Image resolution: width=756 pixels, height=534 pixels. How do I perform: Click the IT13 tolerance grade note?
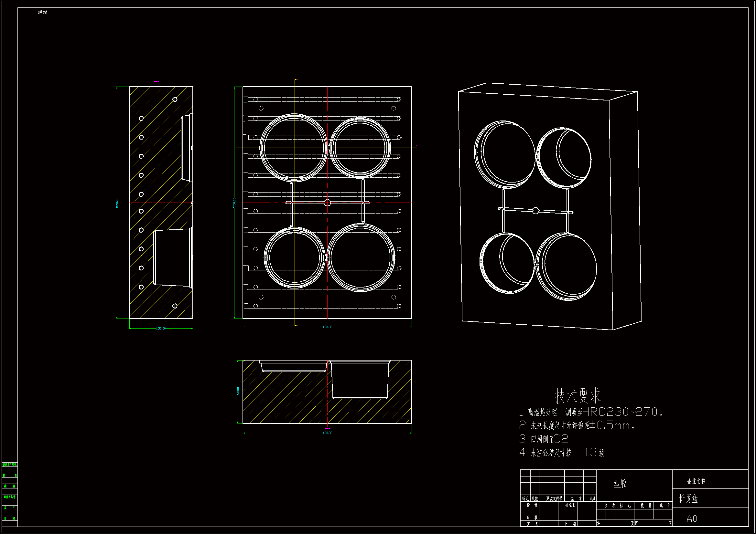[x=562, y=452]
